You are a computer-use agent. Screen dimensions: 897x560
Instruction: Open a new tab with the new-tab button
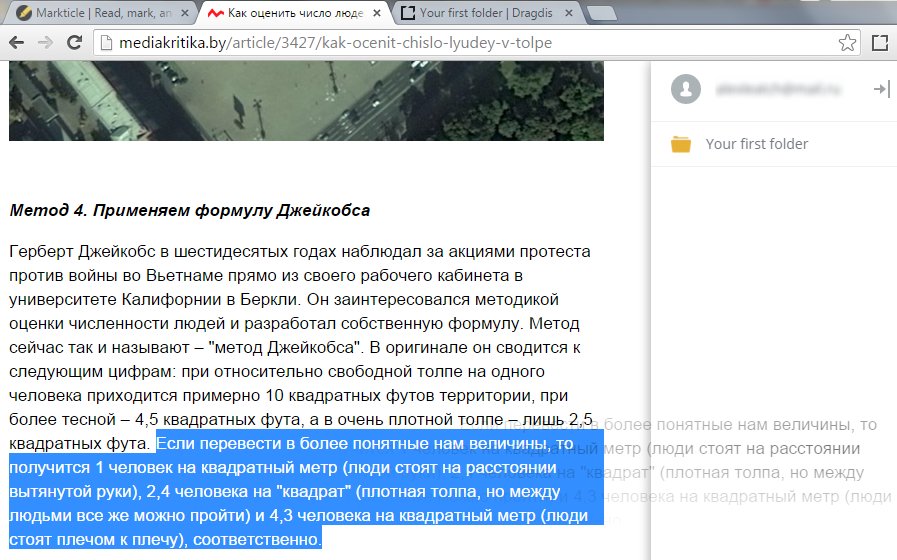[601, 13]
